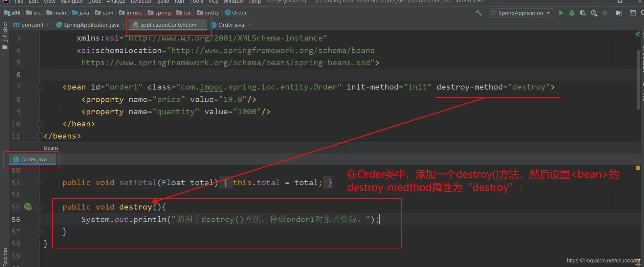Open the SpringApplication run configuration dropdown

[520, 13]
